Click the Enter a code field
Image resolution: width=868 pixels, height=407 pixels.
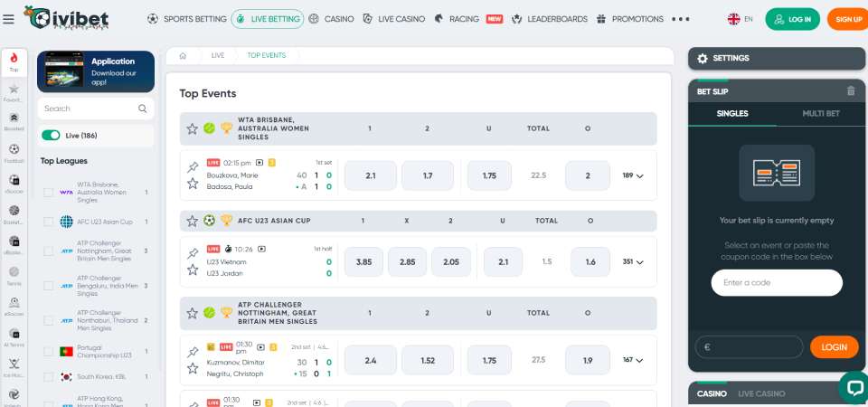tap(776, 283)
